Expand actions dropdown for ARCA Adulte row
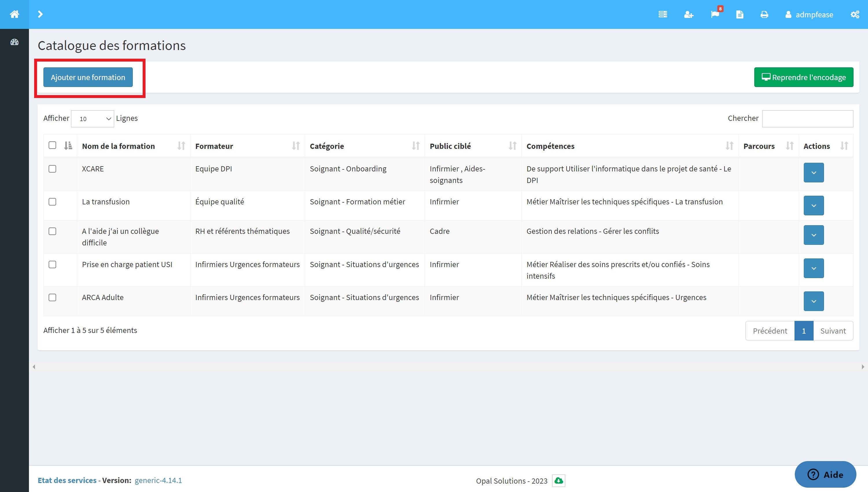This screenshot has height=492, width=868. click(x=814, y=301)
